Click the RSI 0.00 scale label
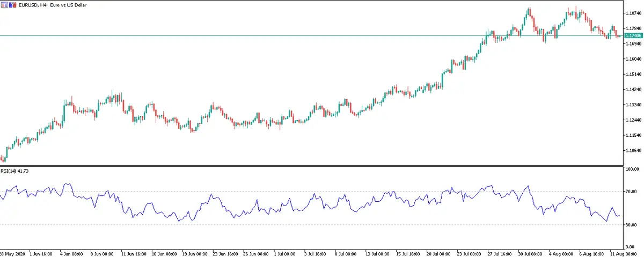Image resolution: width=644 pixels, height=257 pixels. click(631, 246)
